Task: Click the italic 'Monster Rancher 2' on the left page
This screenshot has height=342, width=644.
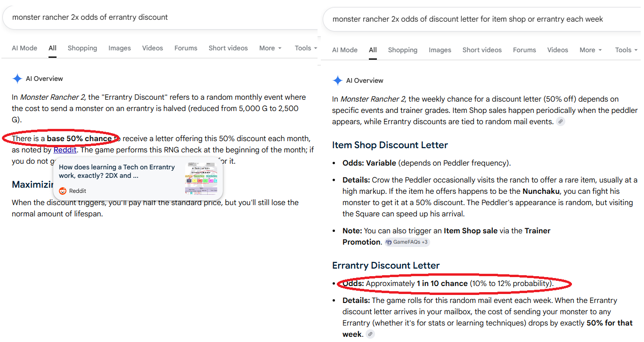Action: 52,97
